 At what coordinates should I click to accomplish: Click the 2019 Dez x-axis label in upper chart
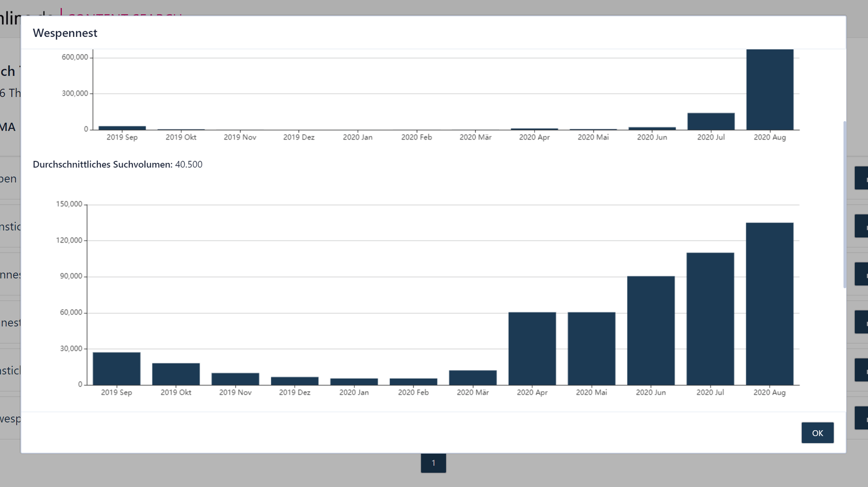[299, 137]
